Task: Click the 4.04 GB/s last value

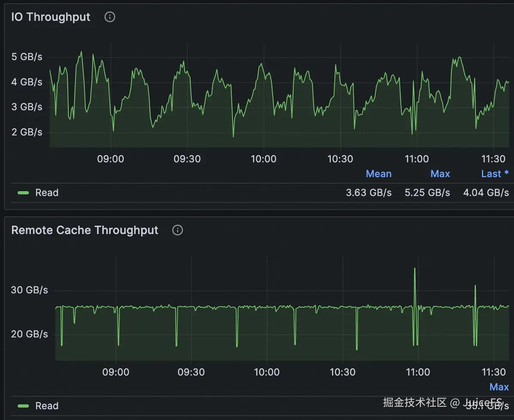Action: pyautogui.click(x=486, y=193)
